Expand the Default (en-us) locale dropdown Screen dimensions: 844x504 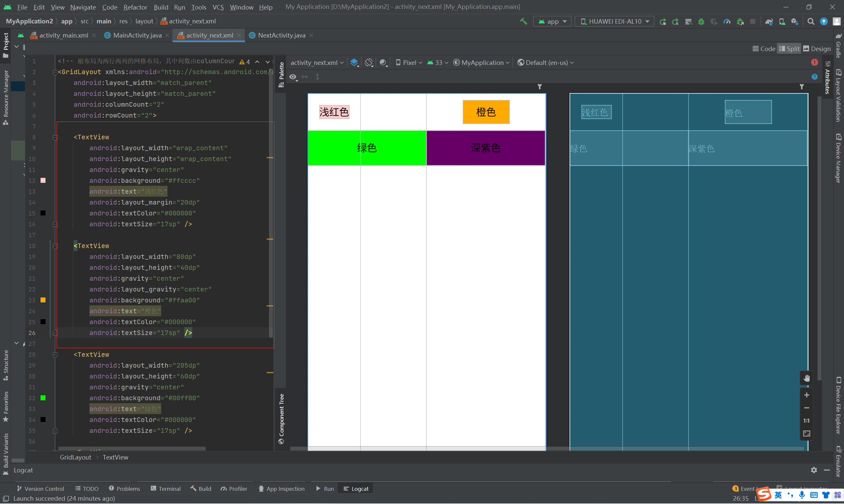click(546, 63)
